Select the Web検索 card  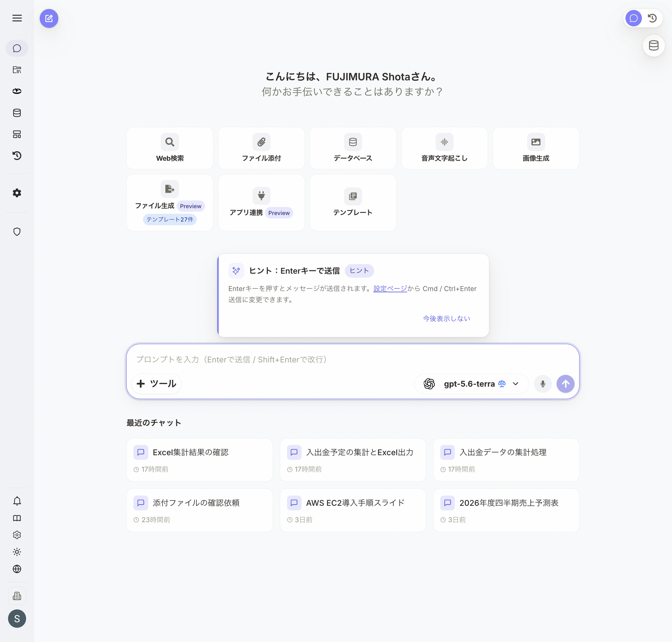pos(170,148)
